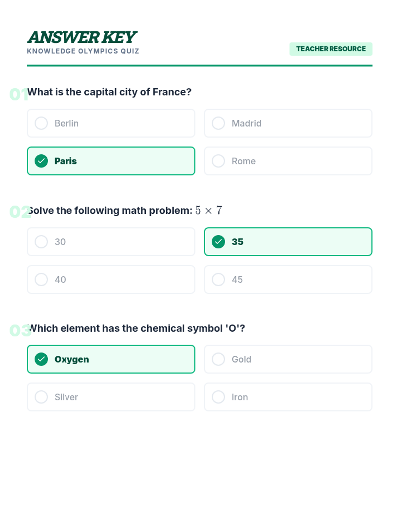Pick the 40 answer radio button
This screenshot has width=399, height=532.
click(x=41, y=280)
